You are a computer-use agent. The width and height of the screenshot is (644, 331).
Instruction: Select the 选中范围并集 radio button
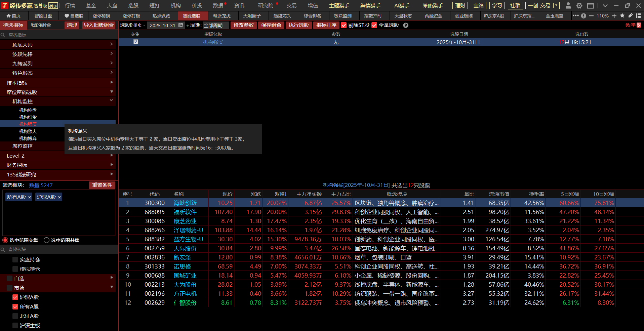(x=47, y=240)
